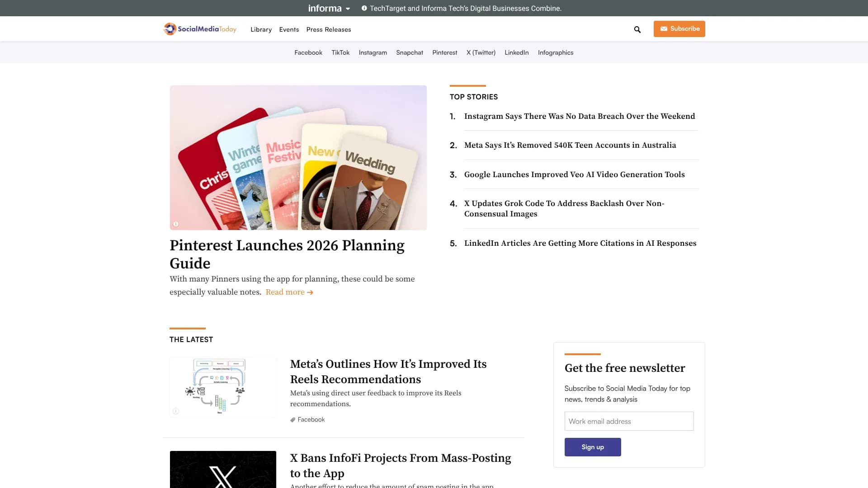
Task: Open the X logo article thumbnail
Action: pos(223,470)
